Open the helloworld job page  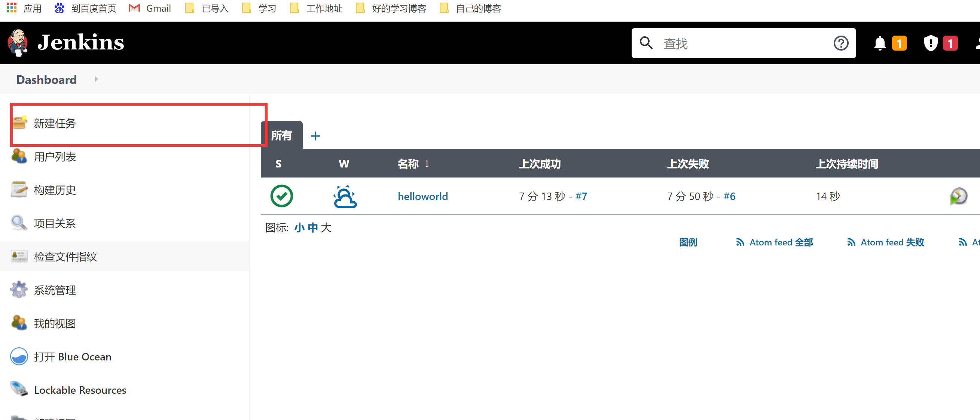click(x=423, y=196)
